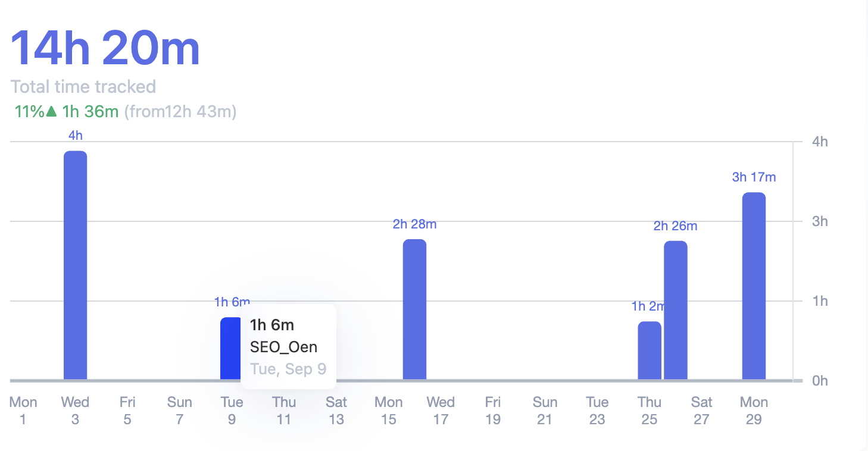Click the Tue 23 axis label
This screenshot has width=868, height=451.
pyautogui.click(x=597, y=411)
